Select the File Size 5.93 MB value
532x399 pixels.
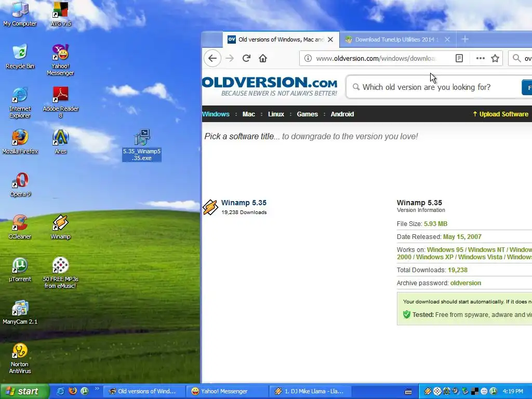coord(436,224)
